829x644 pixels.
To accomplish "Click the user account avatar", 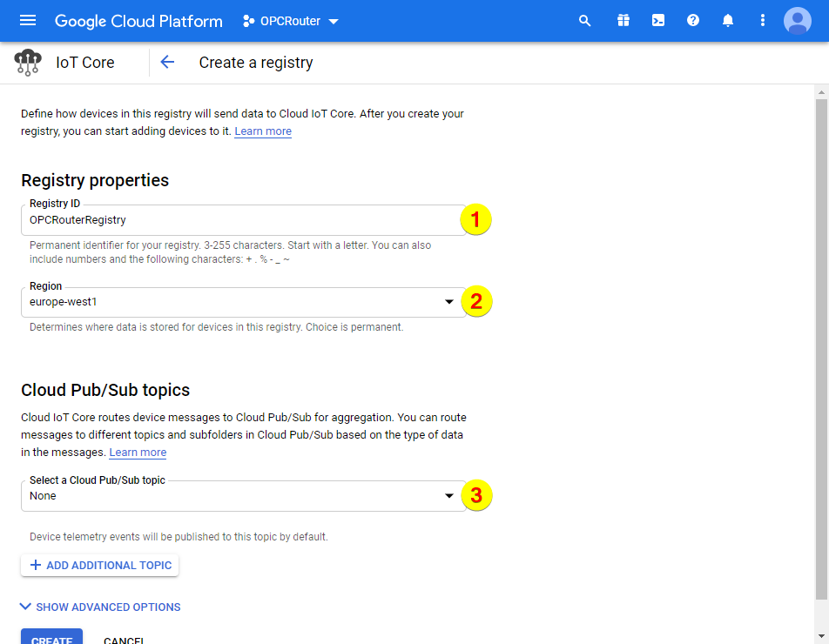I will [x=797, y=21].
